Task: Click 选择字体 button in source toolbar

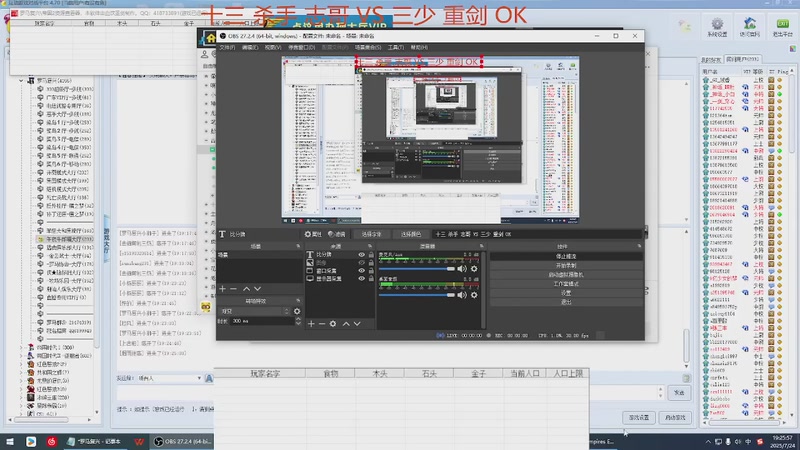Action: [x=371, y=234]
